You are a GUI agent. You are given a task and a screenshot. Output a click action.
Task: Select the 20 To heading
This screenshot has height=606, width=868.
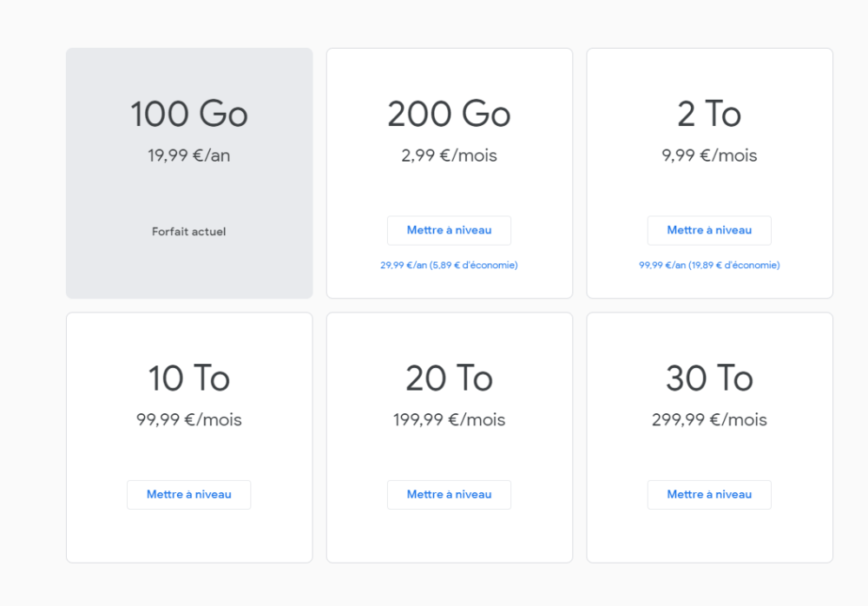coord(449,378)
